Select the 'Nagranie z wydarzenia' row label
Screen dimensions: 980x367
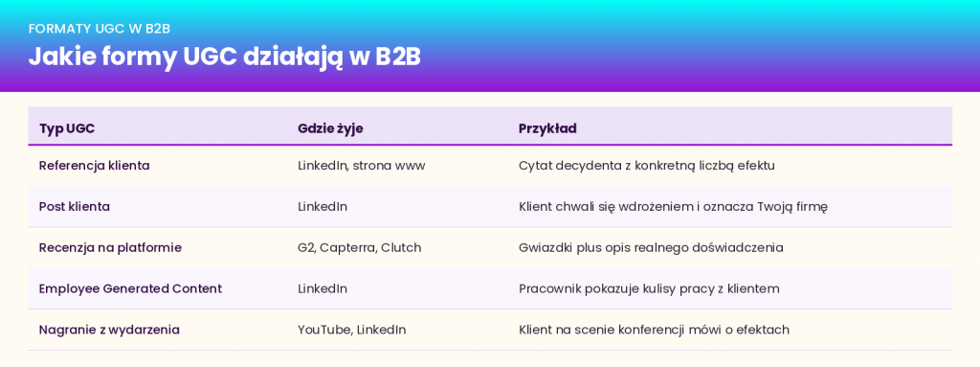[x=109, y=330]
